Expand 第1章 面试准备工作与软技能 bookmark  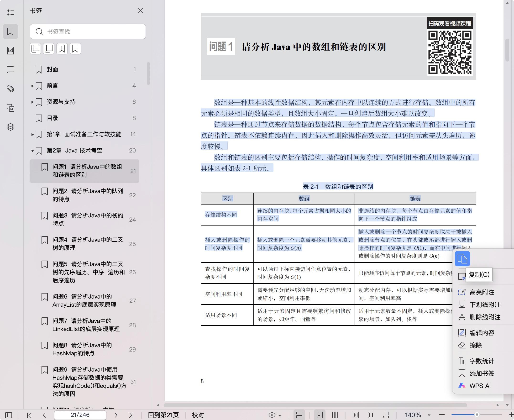32,134
